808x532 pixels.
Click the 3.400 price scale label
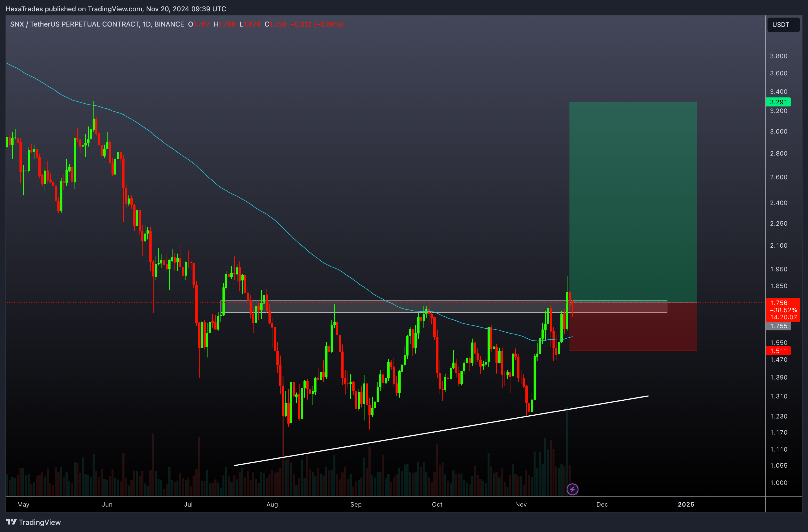778,92
